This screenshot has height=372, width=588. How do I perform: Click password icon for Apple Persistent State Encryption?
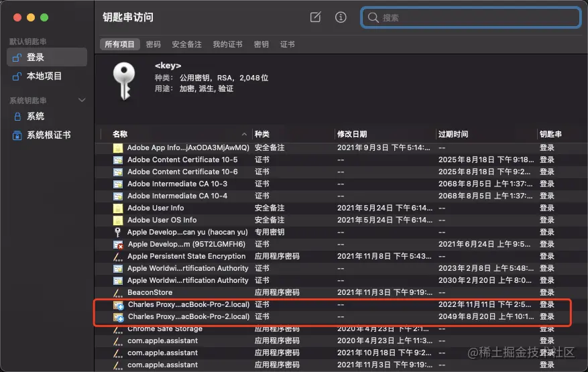click(118, 257)
